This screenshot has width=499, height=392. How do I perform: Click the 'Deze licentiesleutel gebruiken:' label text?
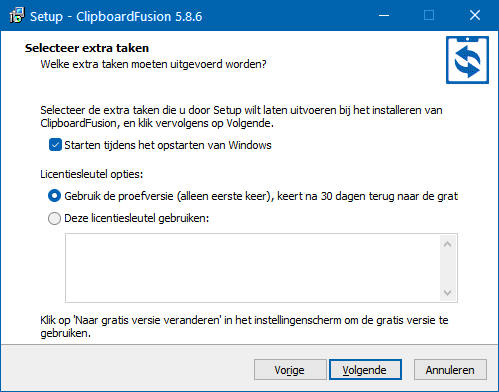pos(137,218)
